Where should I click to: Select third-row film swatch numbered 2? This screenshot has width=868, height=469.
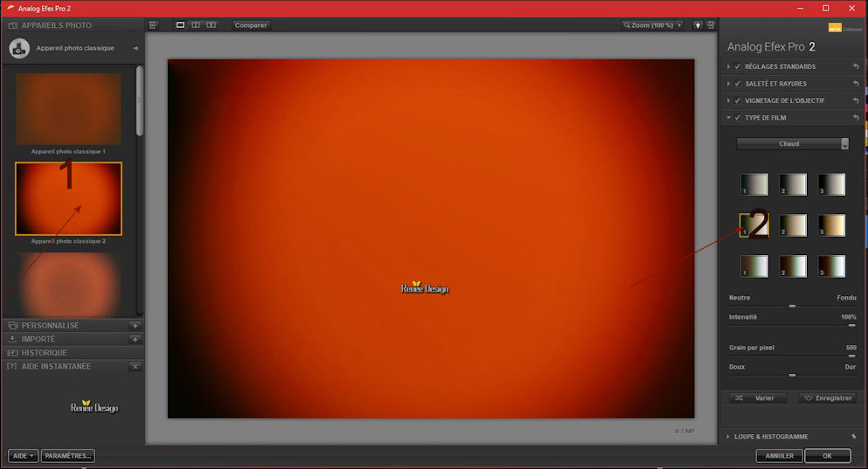[x=793, y=266]
